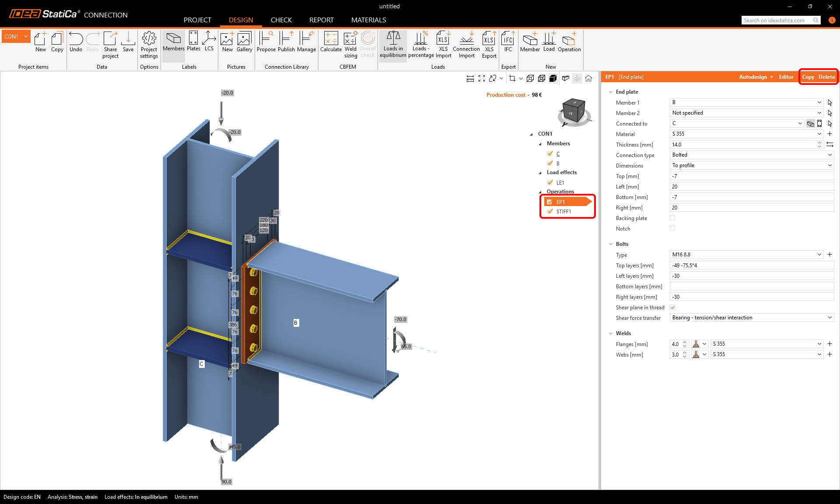
Task: Toggle STIFF1 operation visibility checkbox
Action: pyautogui.click(x=550, y=211)
